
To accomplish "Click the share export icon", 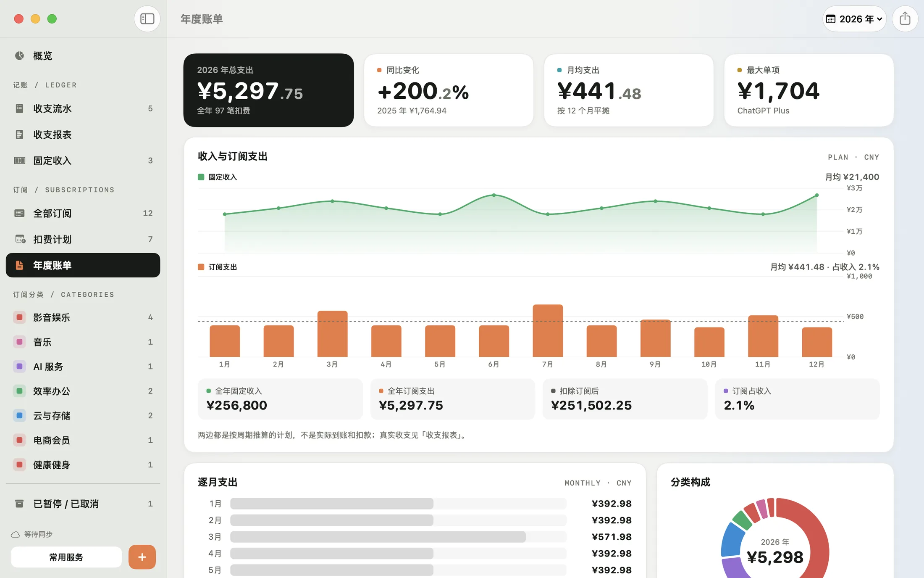I will click(905, 19).
